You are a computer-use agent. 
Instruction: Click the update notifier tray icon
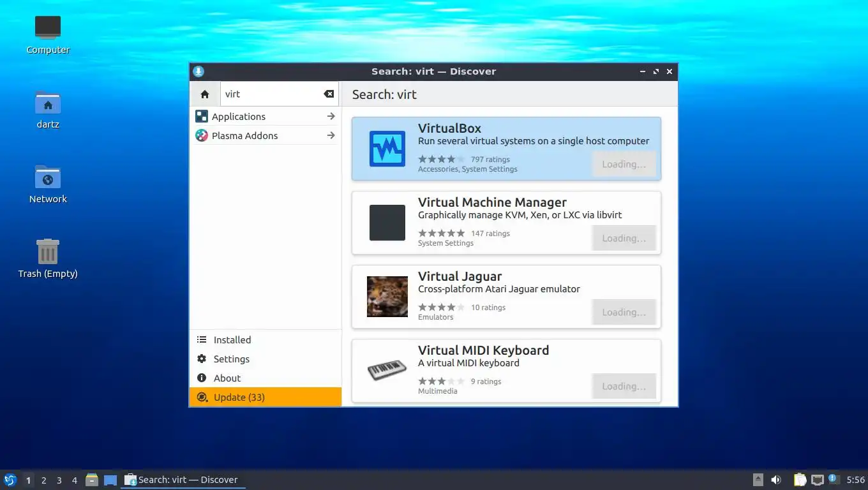tap(833, 479)
